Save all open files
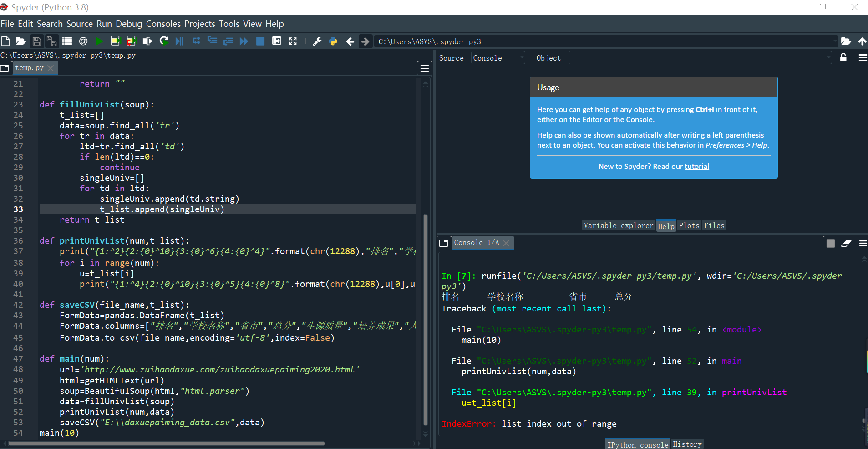 [x=51, y=41]
